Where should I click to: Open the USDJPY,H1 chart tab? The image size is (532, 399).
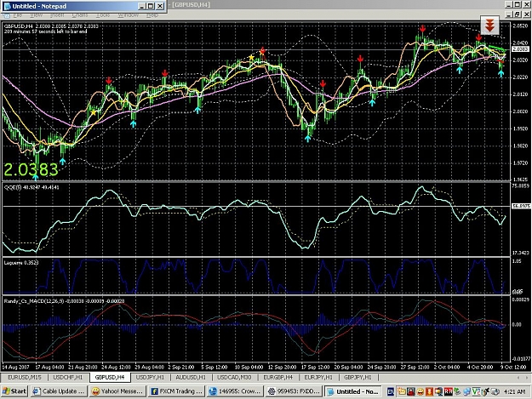click(x=150, y=377)
